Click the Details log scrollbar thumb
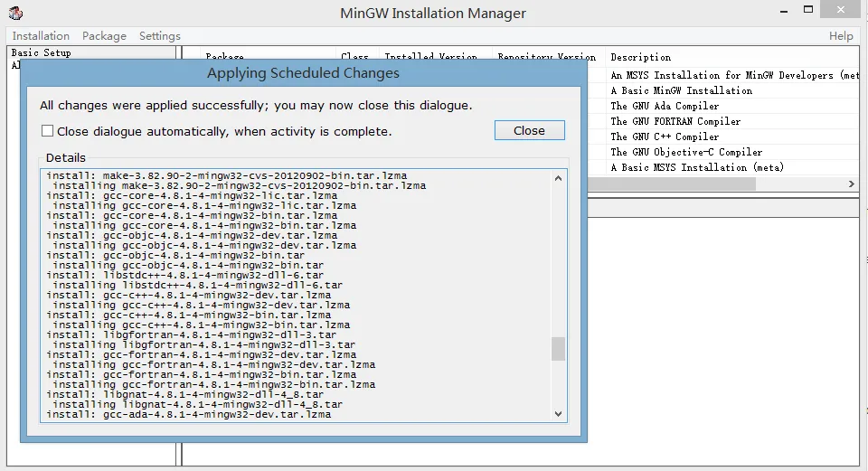 (558, 349)
